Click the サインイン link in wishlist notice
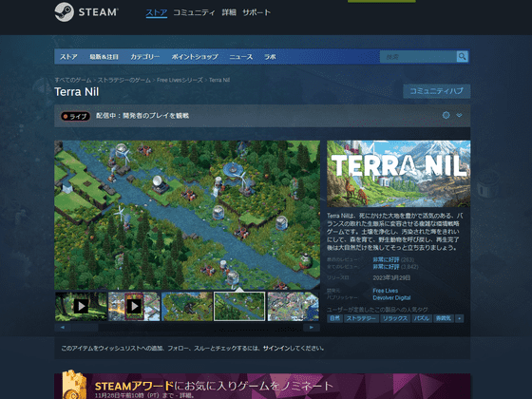Viewport: 532px width, 399px height. (x=276, y=348)
